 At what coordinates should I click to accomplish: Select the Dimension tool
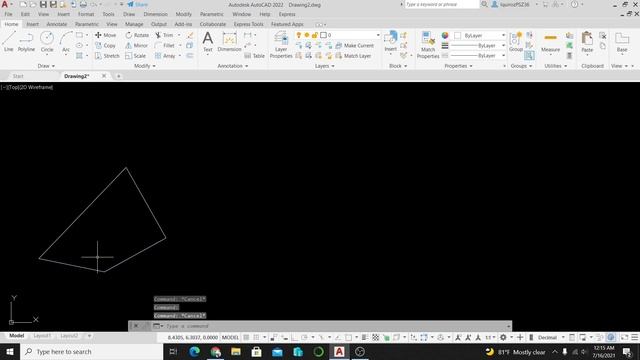(x=229, y=41)
